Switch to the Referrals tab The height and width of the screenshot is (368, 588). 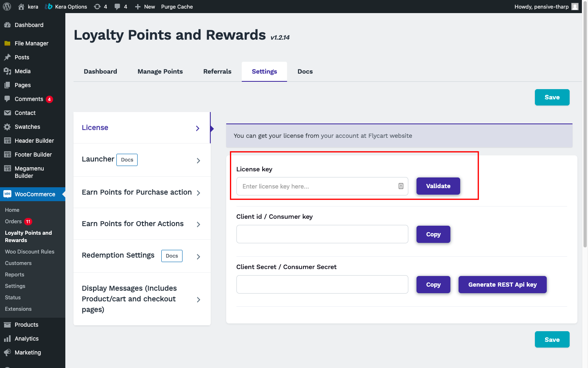217,72
